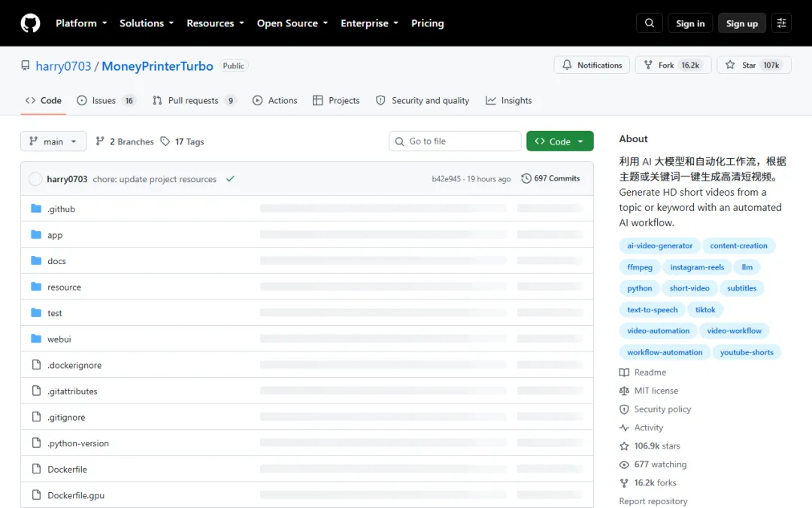This screenshot has width=812, height=508.
Task: Click the Sign in button
Action: point(690,23)
